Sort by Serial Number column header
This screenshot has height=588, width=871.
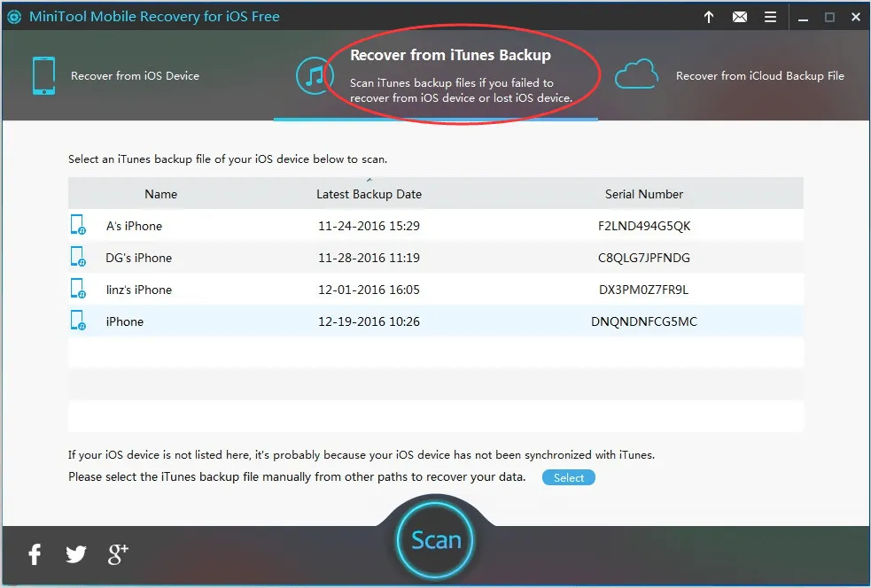(x=644, y=194)
